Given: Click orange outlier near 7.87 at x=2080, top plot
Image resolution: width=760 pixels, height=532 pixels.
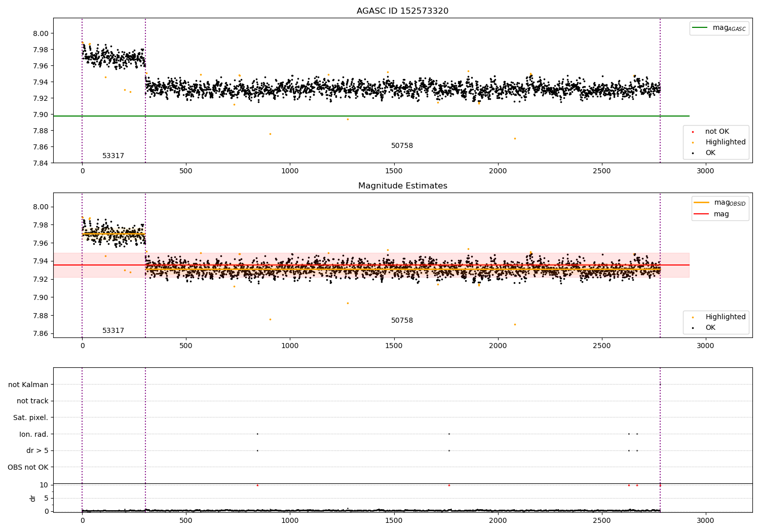Looking at the screenshot, I should click(x=515, y=138).
